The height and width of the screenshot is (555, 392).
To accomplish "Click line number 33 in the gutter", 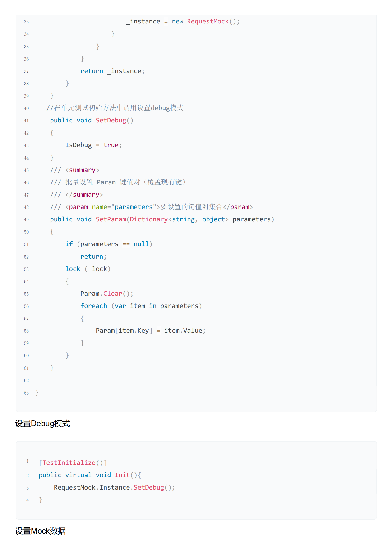I will coord(26,22).
